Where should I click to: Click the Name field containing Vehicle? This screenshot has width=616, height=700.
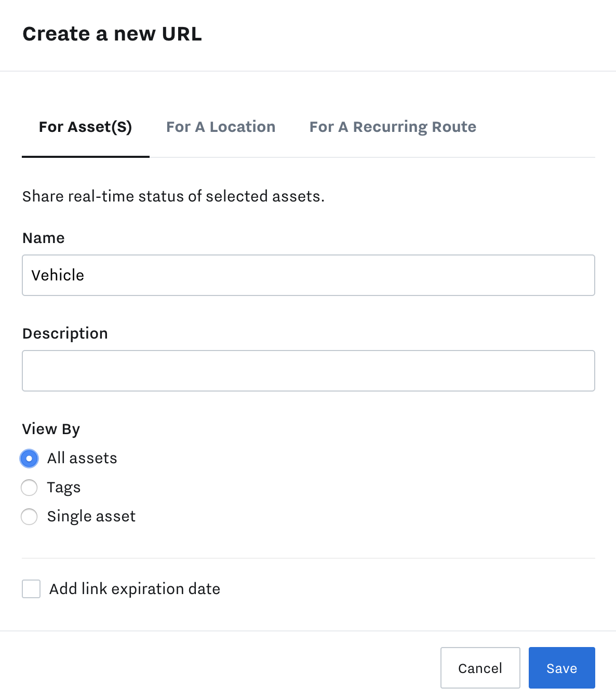309,275
